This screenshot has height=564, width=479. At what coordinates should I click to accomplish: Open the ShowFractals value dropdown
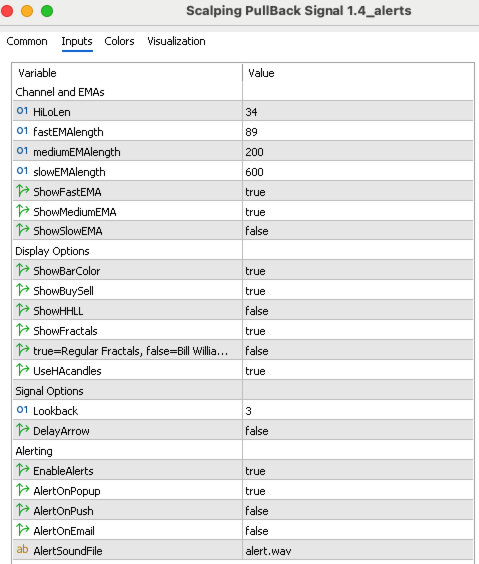click(x=358, y=331)
